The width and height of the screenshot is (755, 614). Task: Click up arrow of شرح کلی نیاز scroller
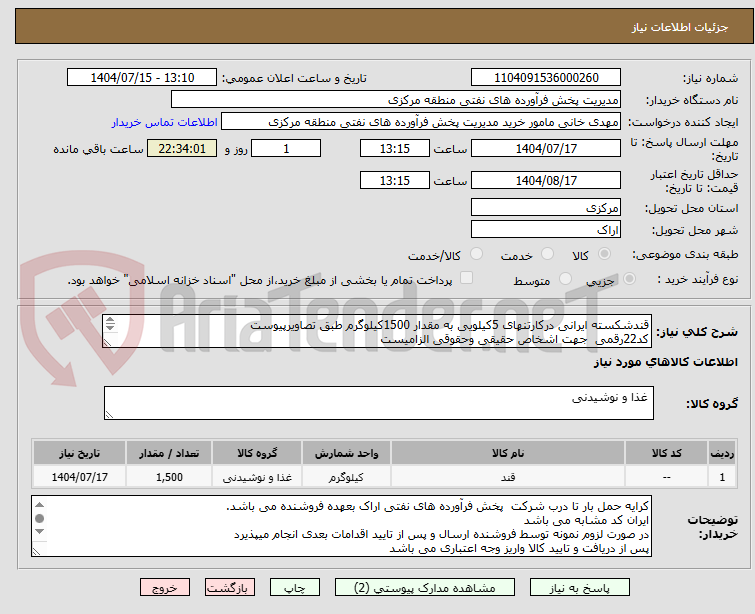tap(110, 320)
